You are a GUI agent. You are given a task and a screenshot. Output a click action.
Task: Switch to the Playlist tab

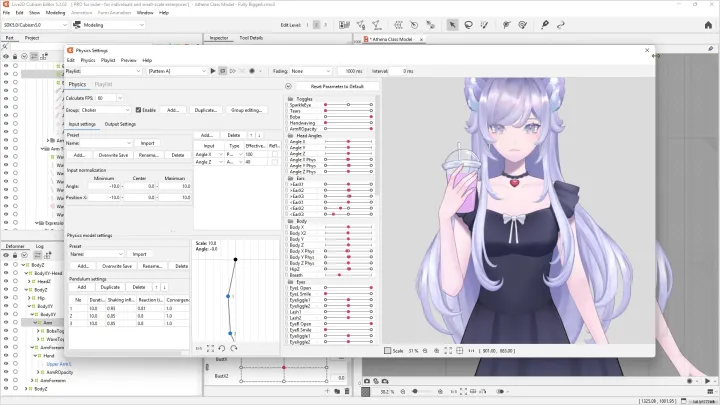103,84
